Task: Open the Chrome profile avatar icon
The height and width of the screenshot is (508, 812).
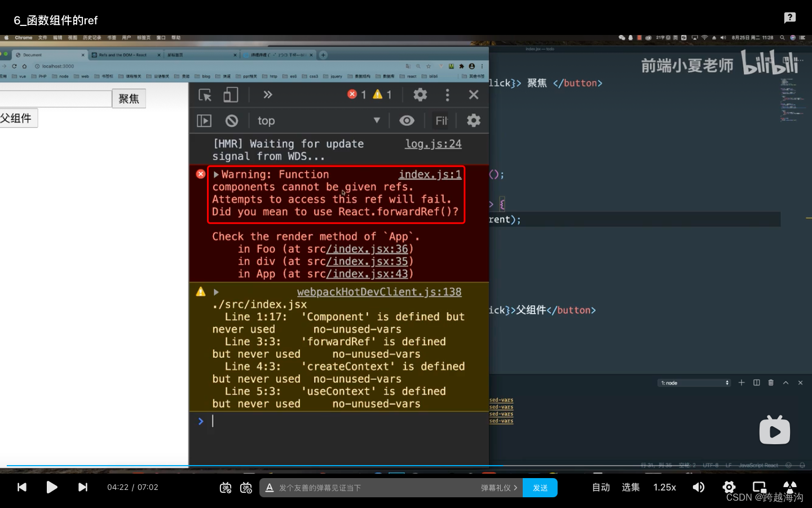Action: (472, 66)
